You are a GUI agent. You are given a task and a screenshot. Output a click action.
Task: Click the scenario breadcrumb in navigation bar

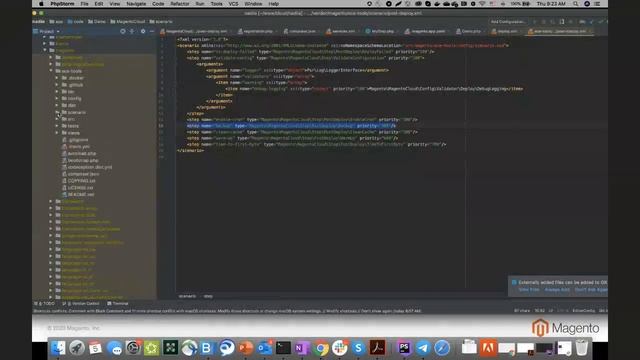coord(161,22)
